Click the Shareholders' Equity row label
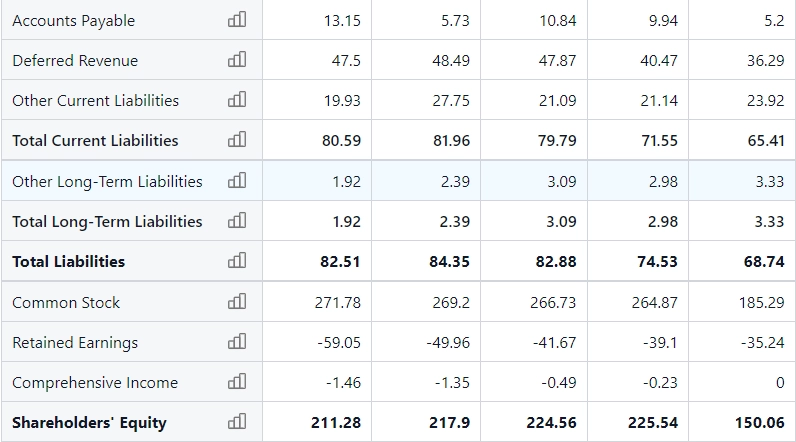This screenshot has height=442, width=796. coord(89,423)
